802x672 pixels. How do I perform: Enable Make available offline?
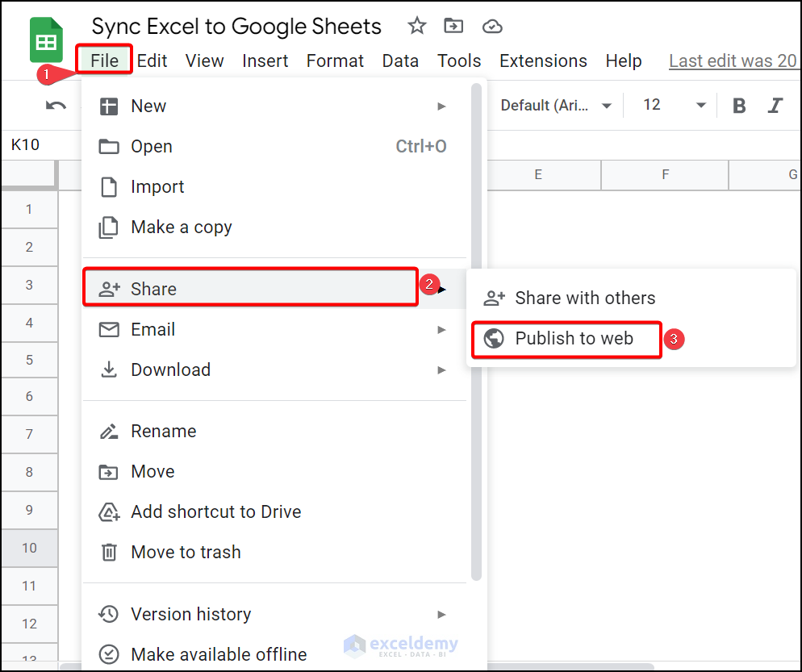pos(219,654)
